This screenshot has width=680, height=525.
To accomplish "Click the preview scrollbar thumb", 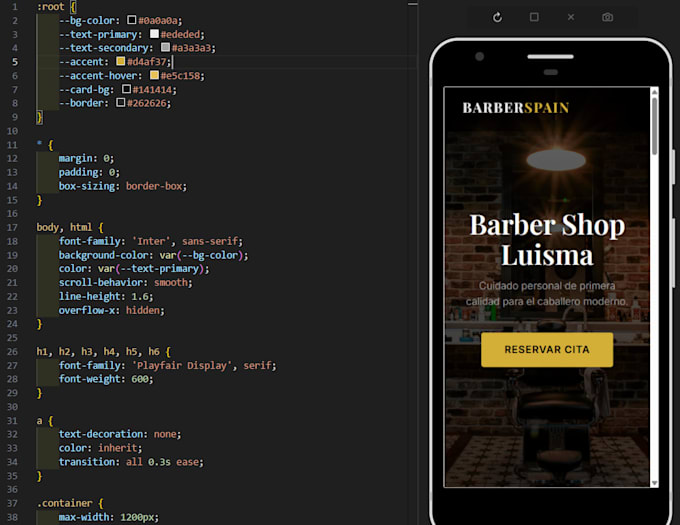I will coord(654,126).
